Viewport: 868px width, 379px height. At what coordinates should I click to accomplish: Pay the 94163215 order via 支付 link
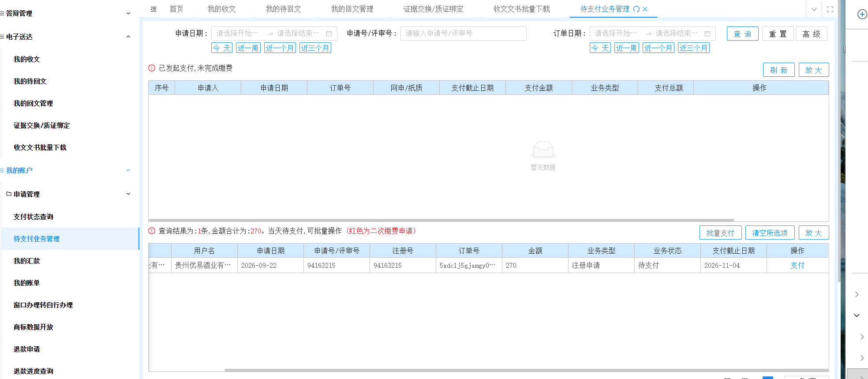click(797, 266)
